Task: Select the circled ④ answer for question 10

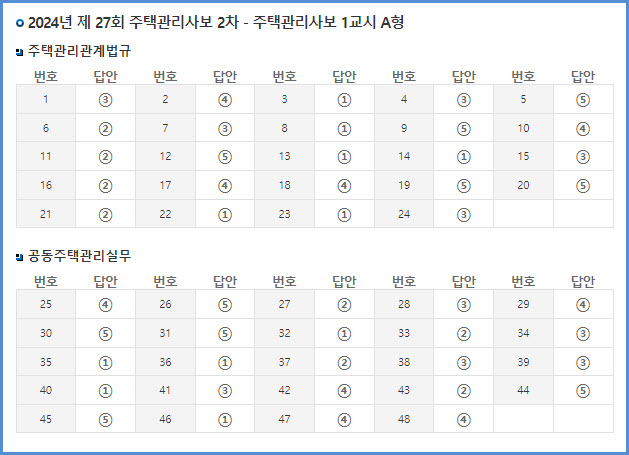Action: coord(583,129)
